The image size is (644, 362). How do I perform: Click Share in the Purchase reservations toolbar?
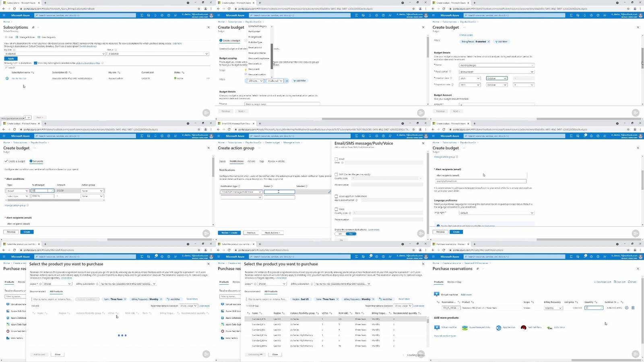(x=632, y=282)
